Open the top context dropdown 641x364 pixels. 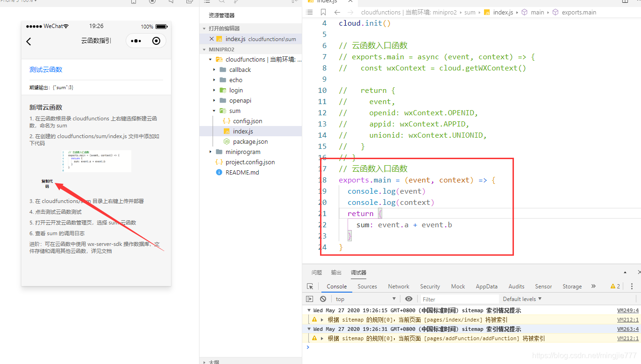[x=366, y=299]
